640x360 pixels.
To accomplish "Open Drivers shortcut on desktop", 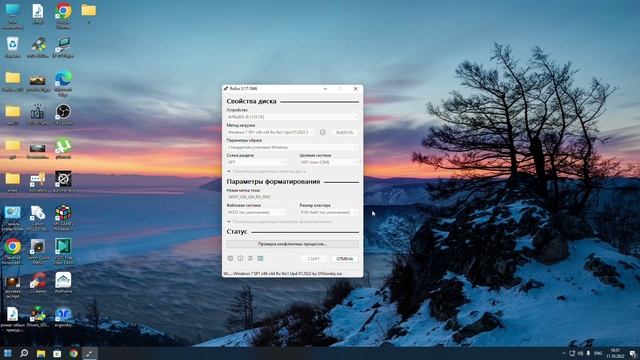I will (x=38, y=317).
